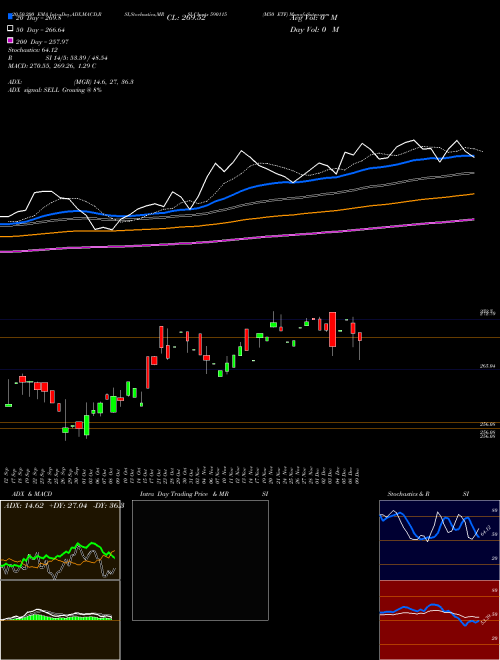500x660 pixels.
Task: Click the '(MGR) 14.6, 27, 36.3' ADX values
Action: [x=103, y=82]
